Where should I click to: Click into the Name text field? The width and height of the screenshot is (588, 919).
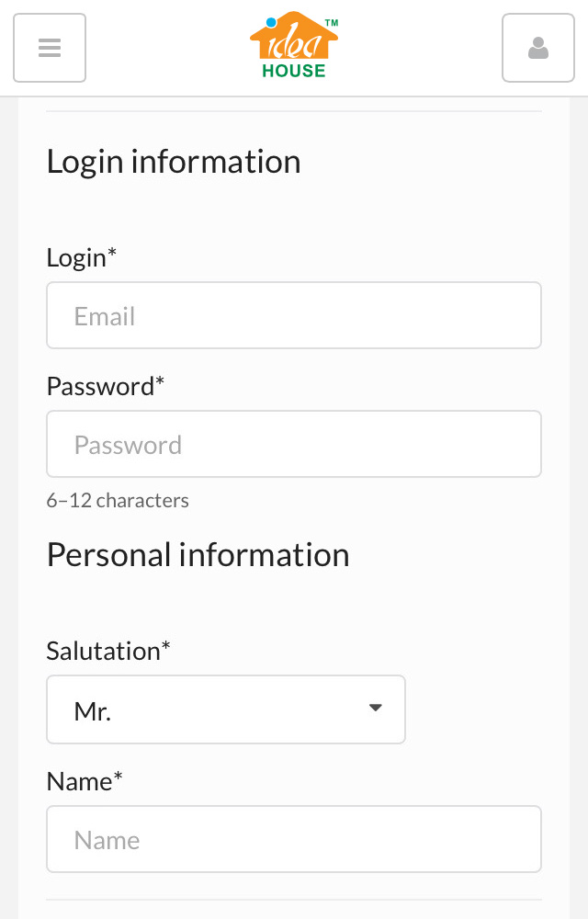[294, 839]
